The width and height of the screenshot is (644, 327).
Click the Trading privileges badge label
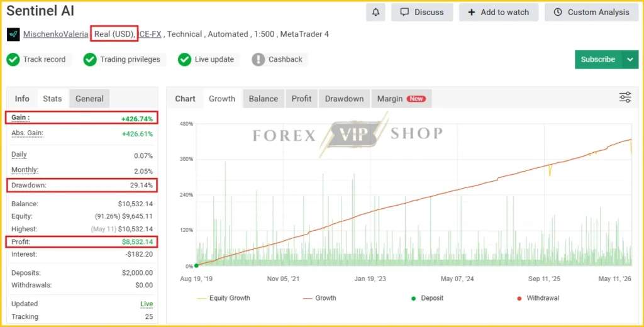point(130,60)
